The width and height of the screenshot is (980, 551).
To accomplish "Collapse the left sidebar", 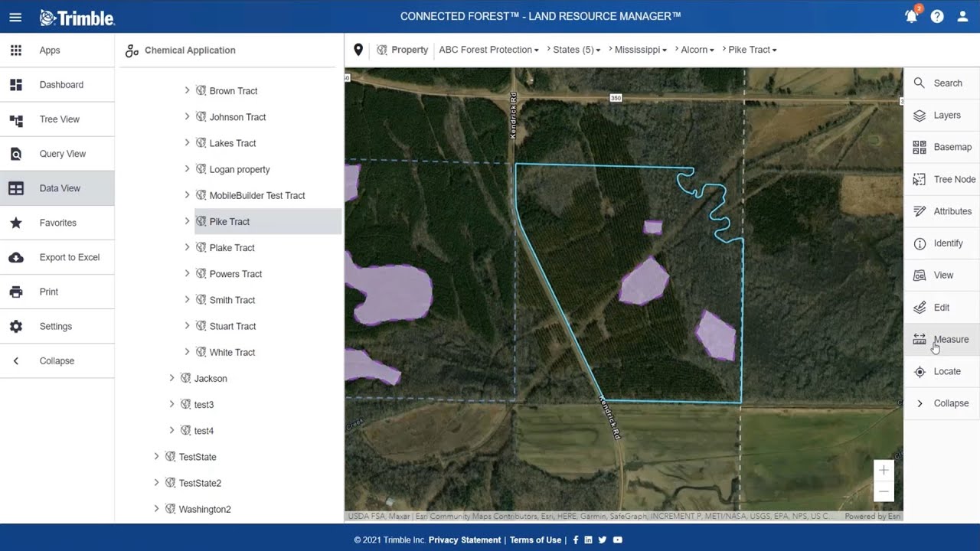I will [x=57, y=360].
